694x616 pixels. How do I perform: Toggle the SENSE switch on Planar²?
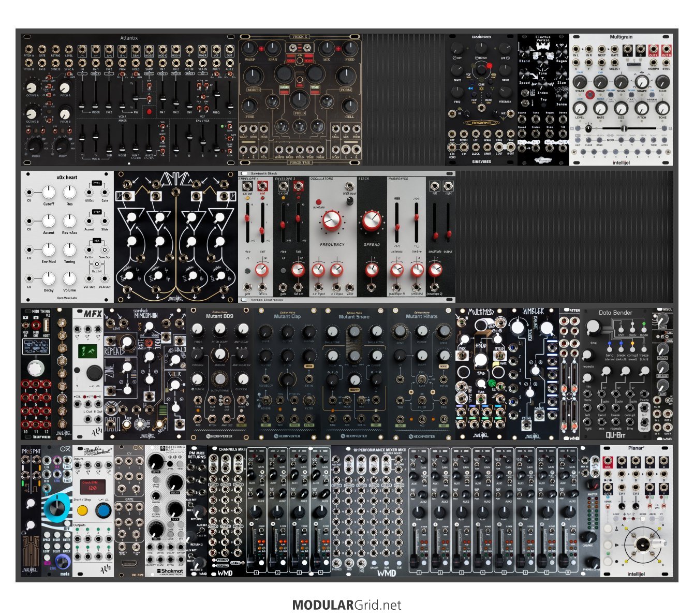pos(608,507)
